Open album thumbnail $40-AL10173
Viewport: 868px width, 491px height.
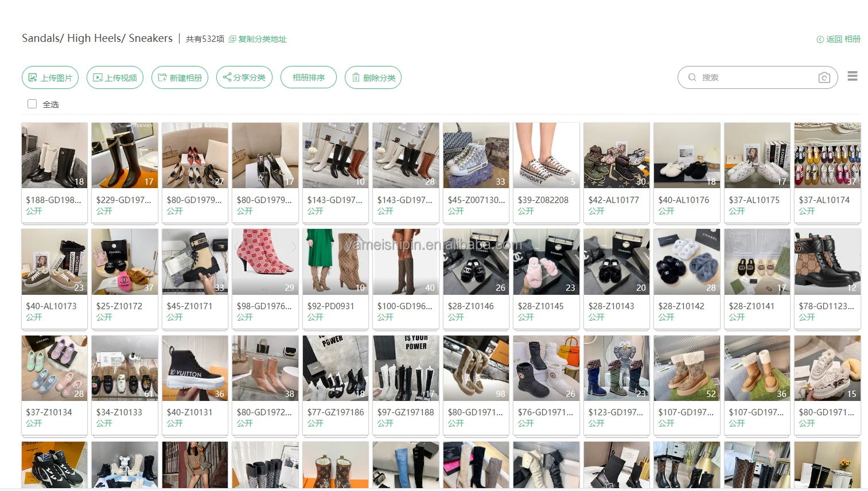click(x=55, y=262)
